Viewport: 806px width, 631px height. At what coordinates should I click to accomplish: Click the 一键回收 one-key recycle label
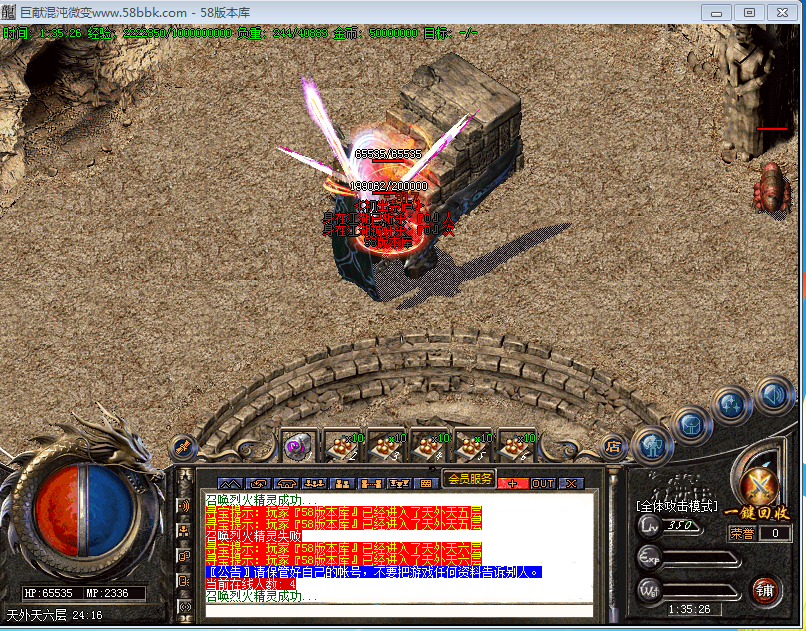coord(757,513)
